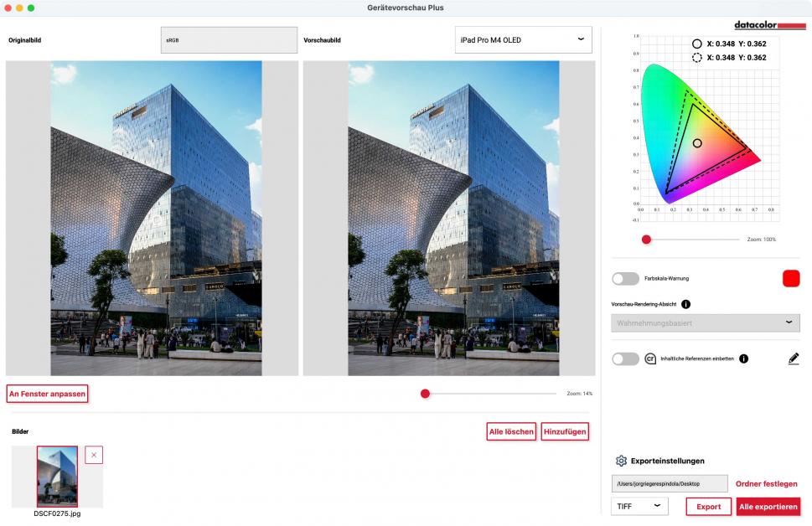Image resolution: width=812 pixels, height=526 pixels.
Task: Click the gamut chart zoom slider handle
Action: [646, 240]
